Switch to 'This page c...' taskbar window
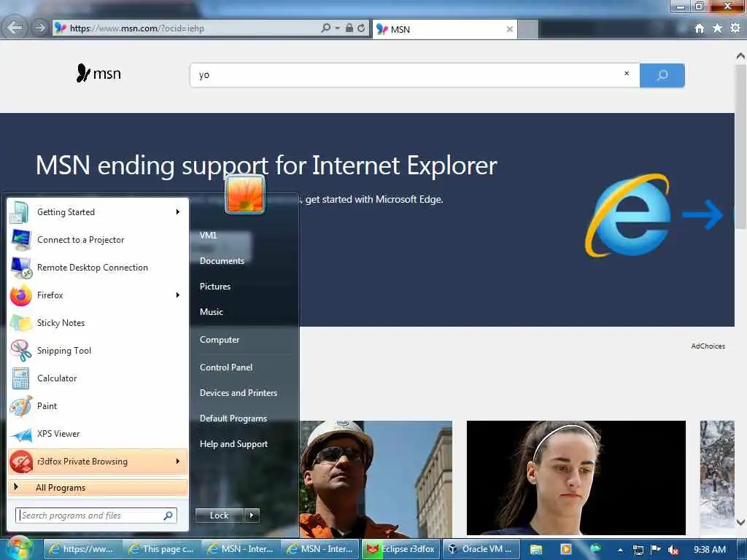 coord(161,549)
